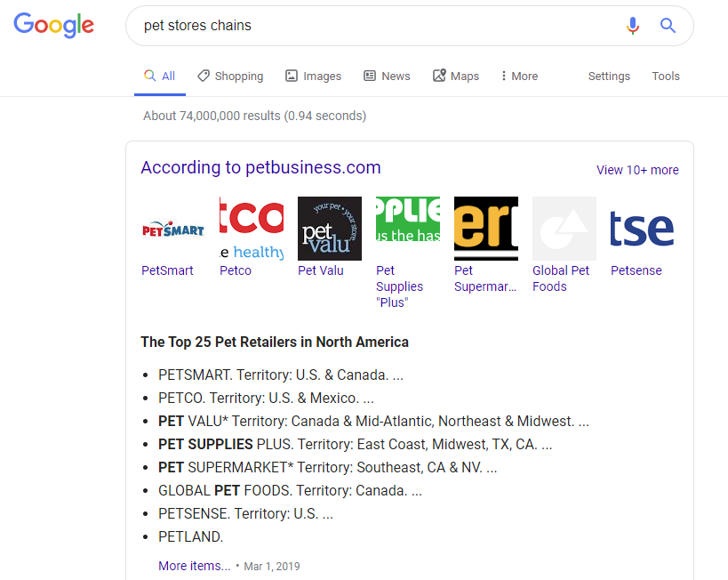
Task: Switch to the Images tab
Action: [314, 76]
